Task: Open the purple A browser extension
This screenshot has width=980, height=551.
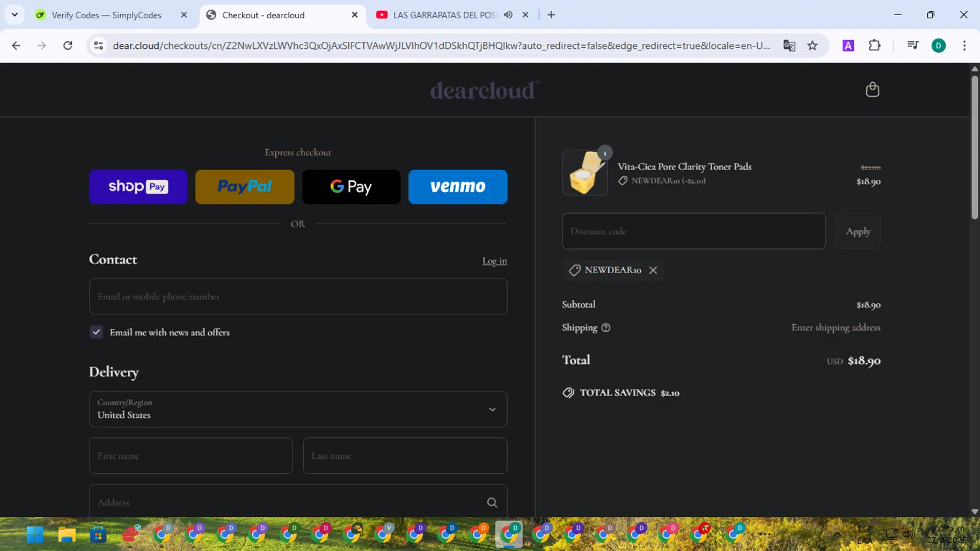Action: click(x=848, y=46)
